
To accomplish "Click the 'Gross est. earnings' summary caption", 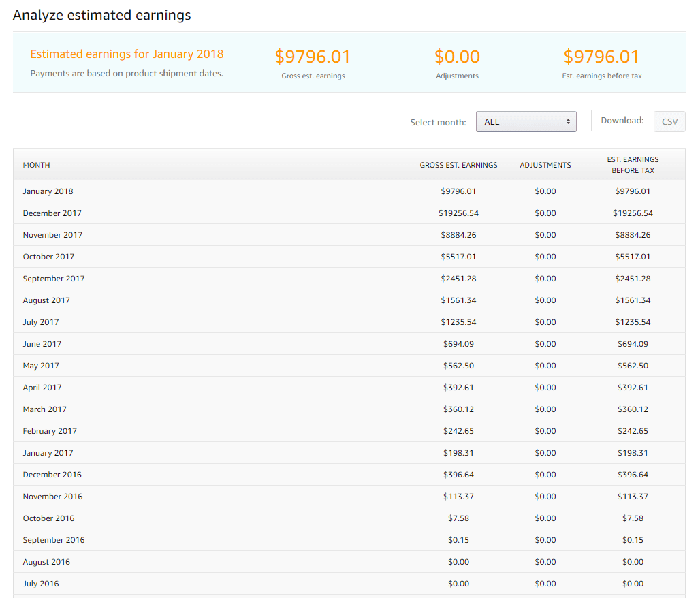I will 313,76.
